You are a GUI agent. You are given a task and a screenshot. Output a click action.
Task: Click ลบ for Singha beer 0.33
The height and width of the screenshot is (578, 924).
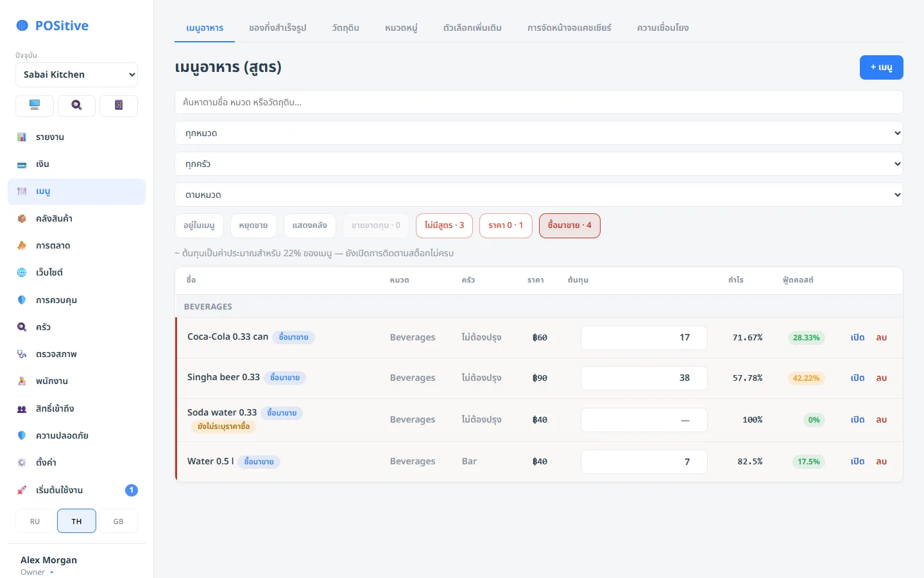click(x=882, y=378)
